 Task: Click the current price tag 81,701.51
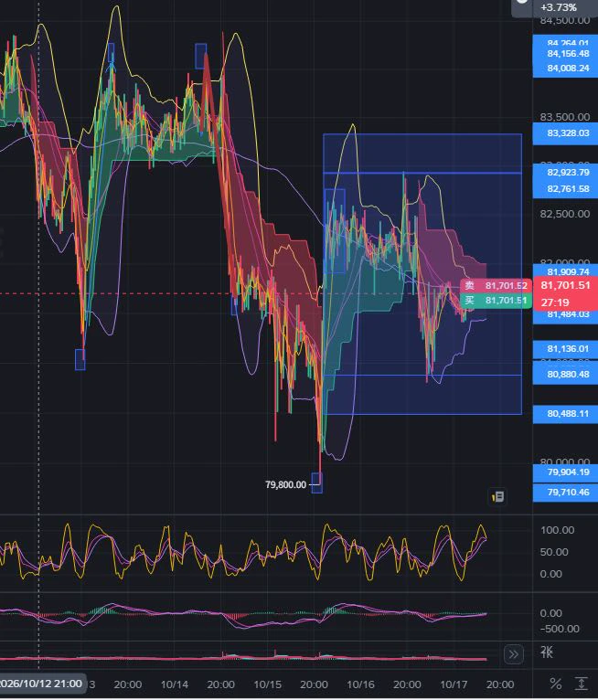[565, 285]
